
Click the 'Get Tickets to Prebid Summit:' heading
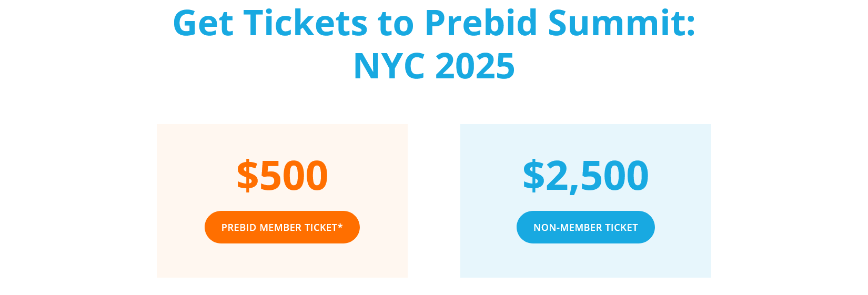(x=434, y=23)
